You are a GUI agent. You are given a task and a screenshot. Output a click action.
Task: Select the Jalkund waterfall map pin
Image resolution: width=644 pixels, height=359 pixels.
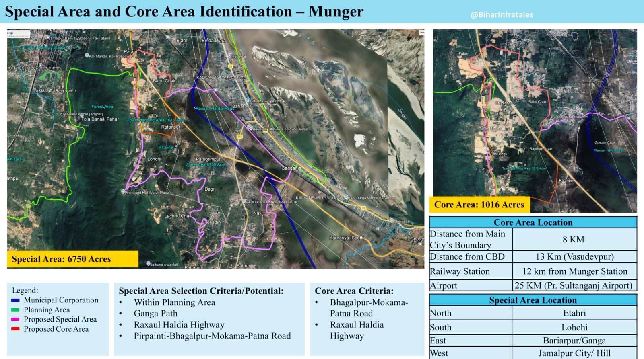pos(148,264)
